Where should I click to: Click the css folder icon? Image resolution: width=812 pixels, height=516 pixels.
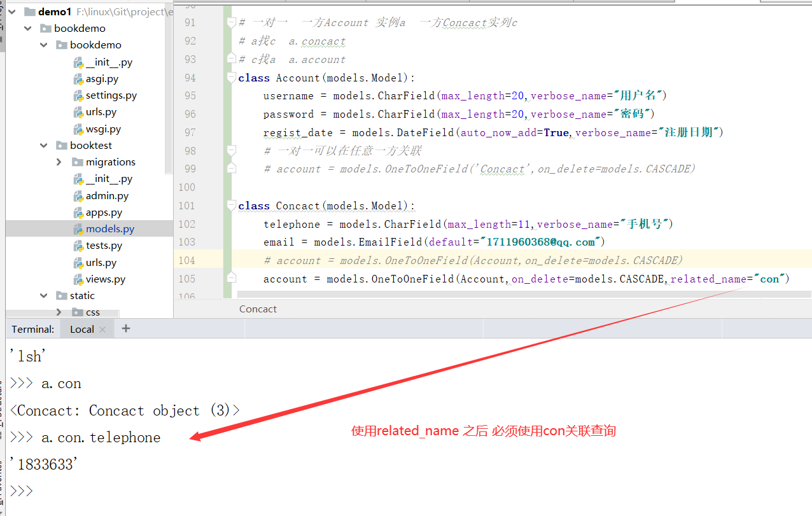[77, 312]
